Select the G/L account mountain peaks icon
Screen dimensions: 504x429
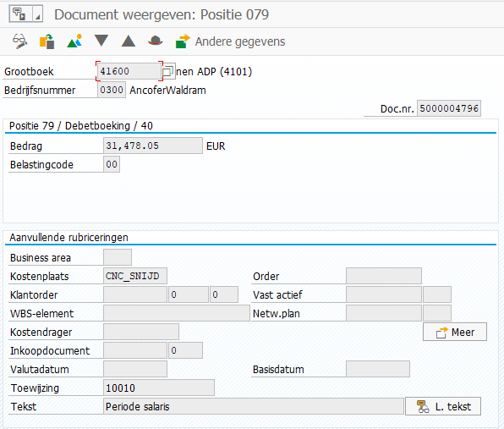[x=74, y=41]
